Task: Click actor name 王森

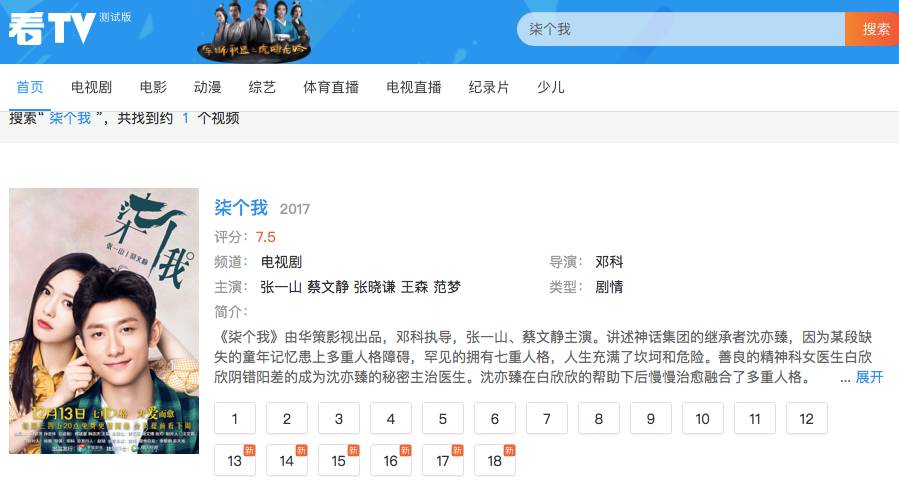Action: click(415, 287)
